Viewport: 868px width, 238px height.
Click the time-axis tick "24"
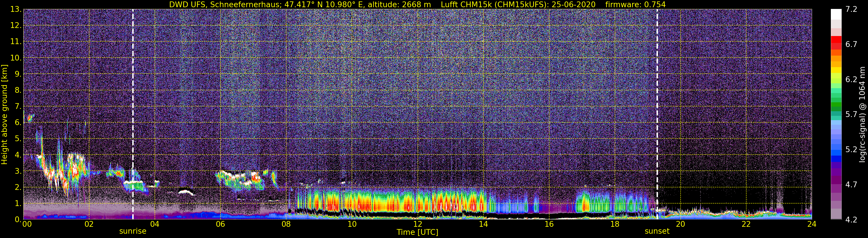tap(812, 224)
